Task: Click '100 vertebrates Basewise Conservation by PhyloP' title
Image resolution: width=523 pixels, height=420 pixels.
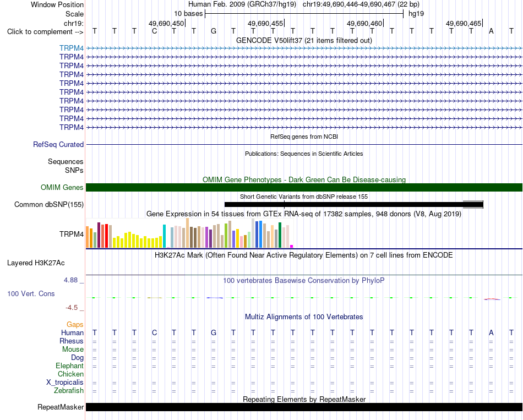Action: point(304,281)
